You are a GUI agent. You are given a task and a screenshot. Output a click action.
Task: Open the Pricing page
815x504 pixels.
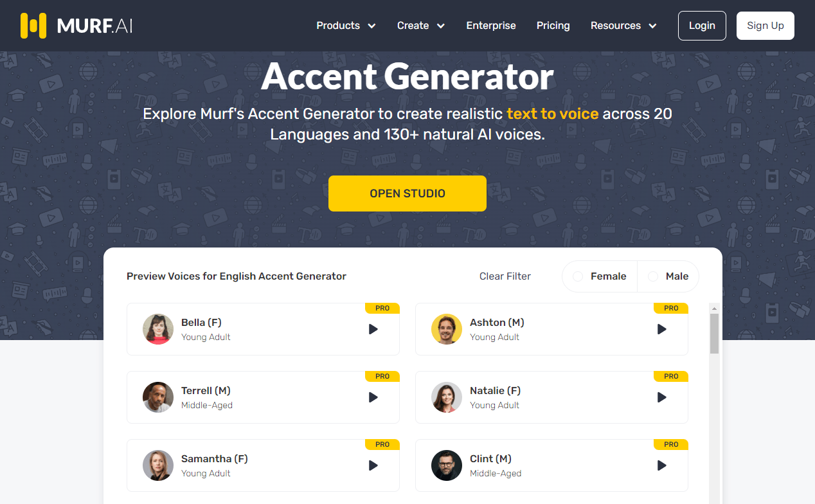pyautogui.click(x=553, y=26)
